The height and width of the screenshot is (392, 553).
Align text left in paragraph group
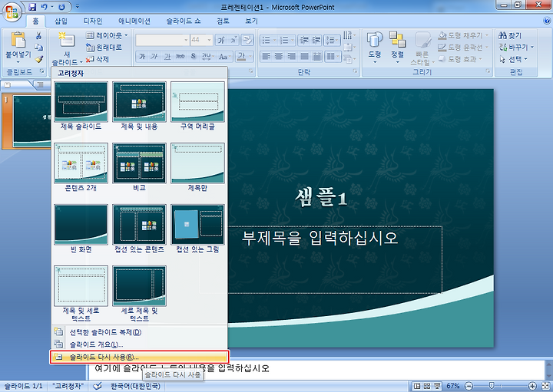point(267,56)
